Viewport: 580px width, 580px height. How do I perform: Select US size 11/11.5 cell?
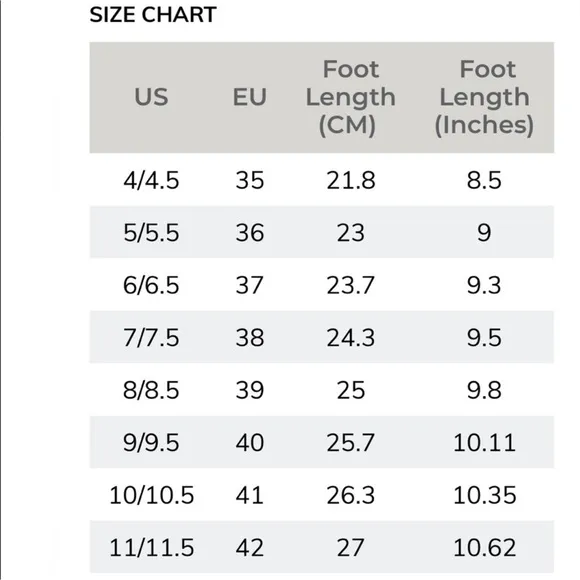click(x=151, y=548)
